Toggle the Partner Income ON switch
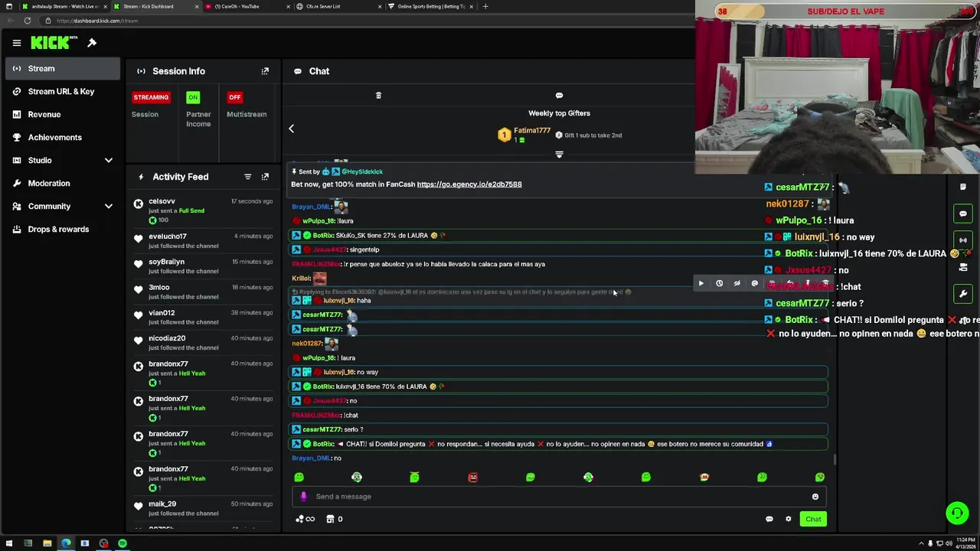 193,97
